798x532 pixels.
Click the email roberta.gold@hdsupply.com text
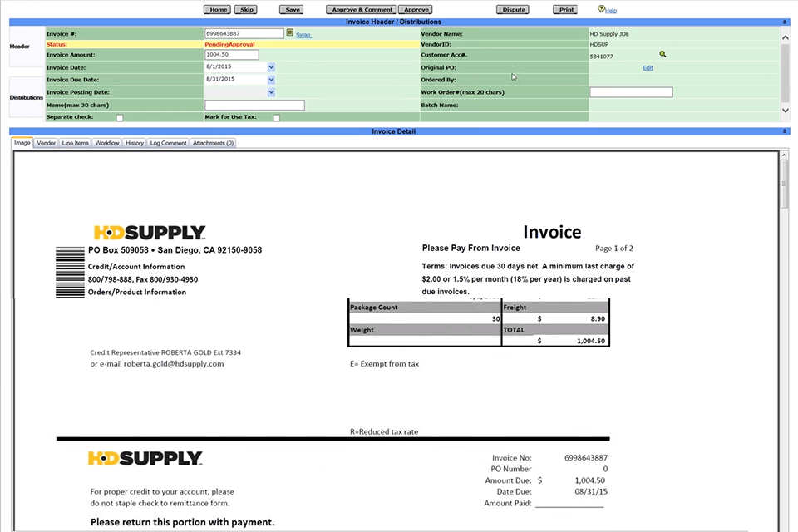coord(174,364)
